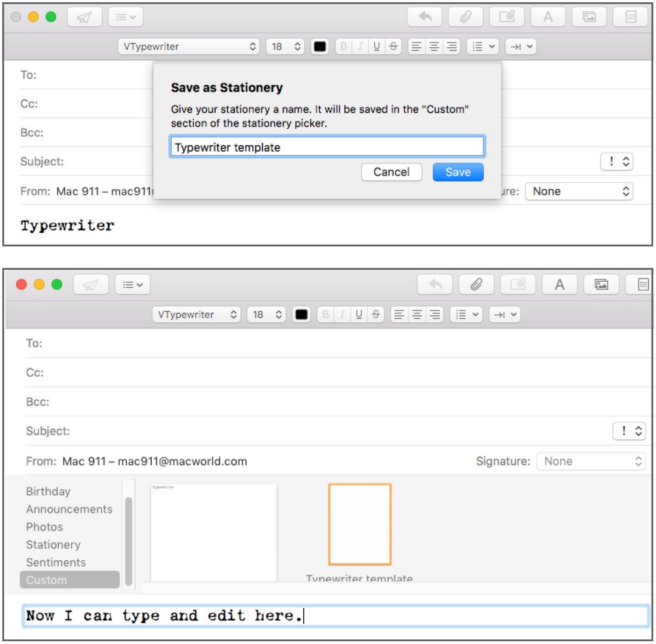Click message body text in bottom window
The height and width of the screenshot is (644, 656).
point(164,616)
